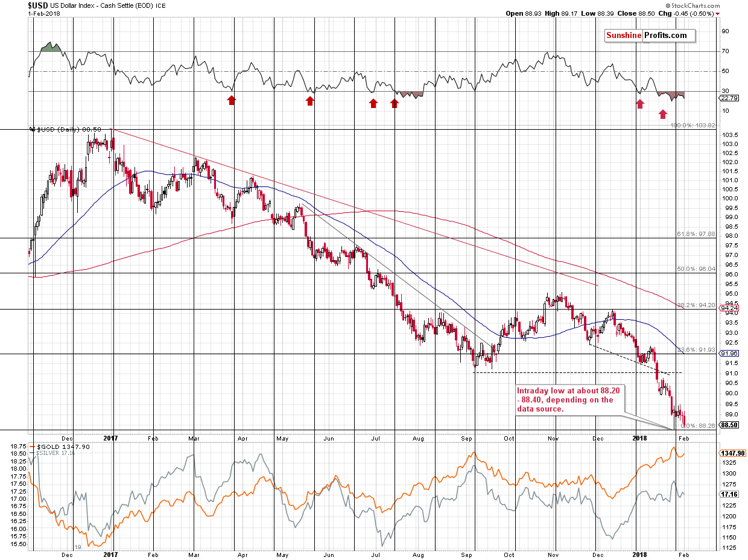The image size is (748, 560).
Task: Click the '100.0' price axis label
Action: (x=729, y=199)
